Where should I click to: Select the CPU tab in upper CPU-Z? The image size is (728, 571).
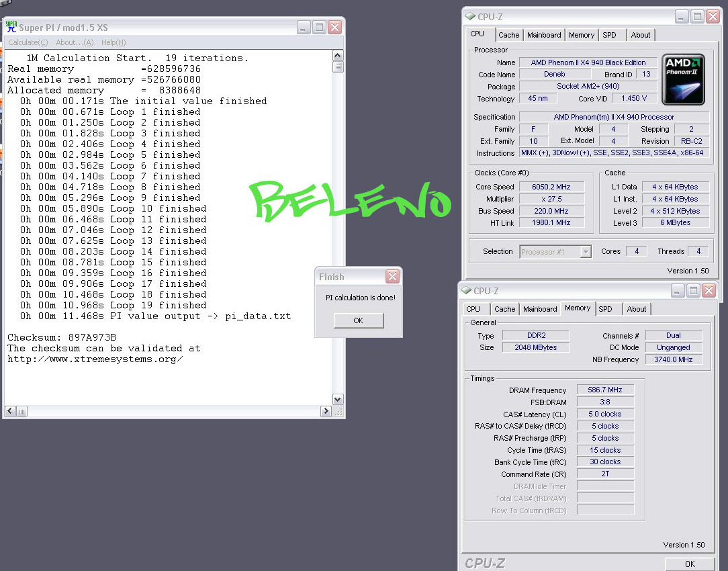pos(477,34)
